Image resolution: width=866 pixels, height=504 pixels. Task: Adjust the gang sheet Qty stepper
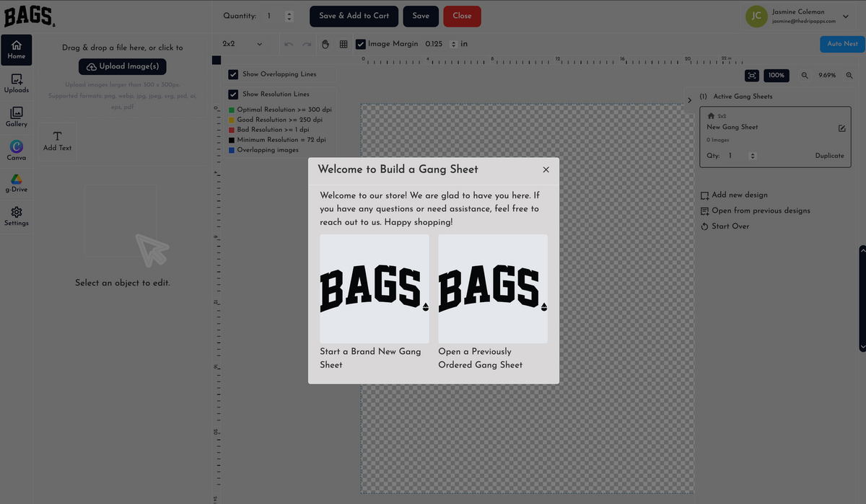coord(753,156)
